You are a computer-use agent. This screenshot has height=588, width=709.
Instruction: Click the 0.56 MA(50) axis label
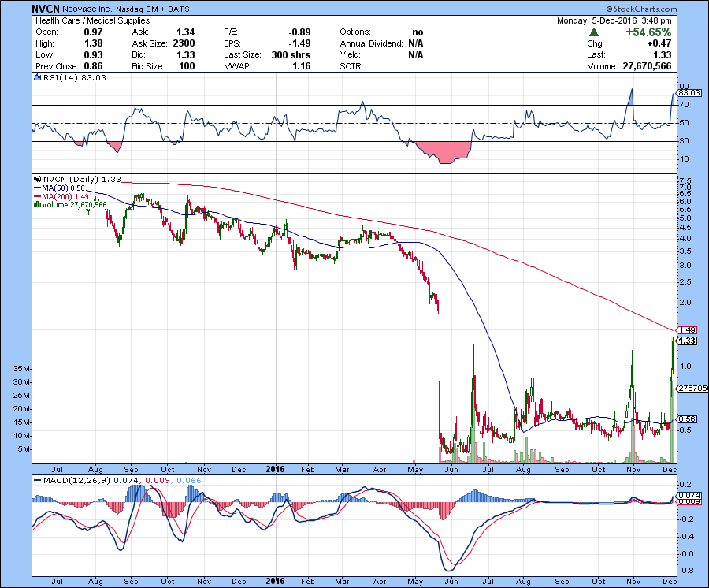click(x=688, y=419)
